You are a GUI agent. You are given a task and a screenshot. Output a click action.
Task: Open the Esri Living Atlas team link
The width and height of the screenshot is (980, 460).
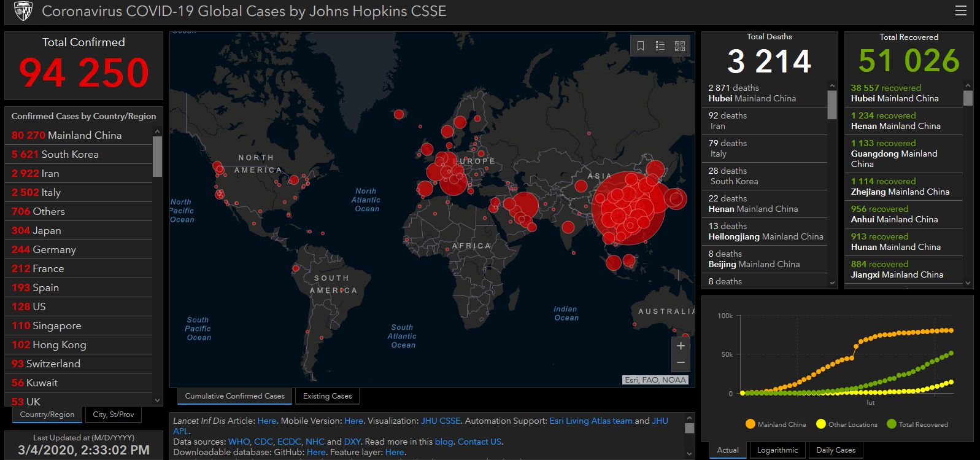click(x=591, y=421)
